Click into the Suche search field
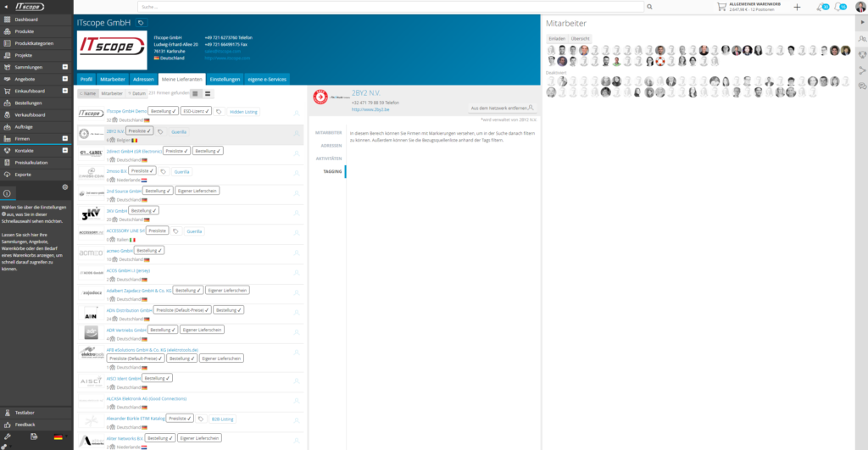 pyautogui.click(x=391, y=7)
